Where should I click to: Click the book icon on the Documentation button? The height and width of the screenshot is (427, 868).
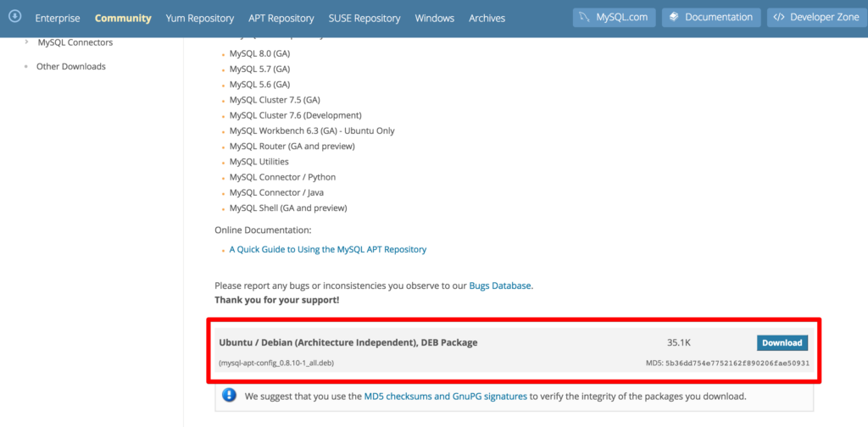(674, 17)
